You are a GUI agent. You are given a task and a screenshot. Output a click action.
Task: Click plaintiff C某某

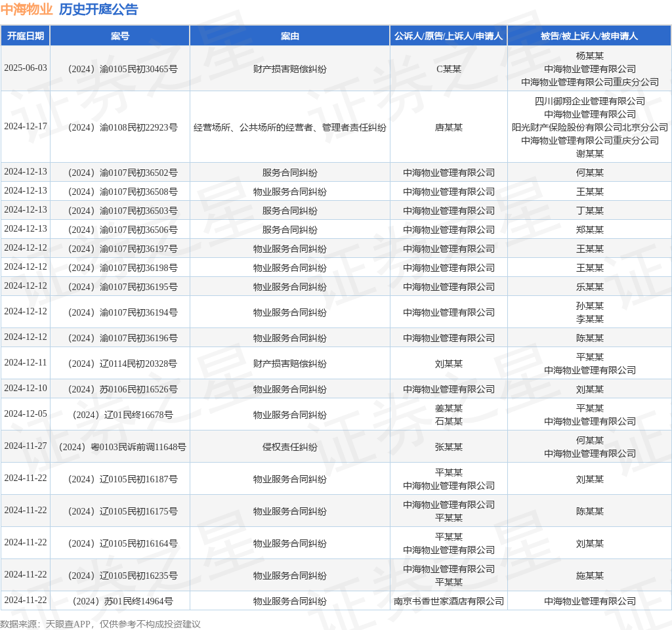[x=448, y=69]
